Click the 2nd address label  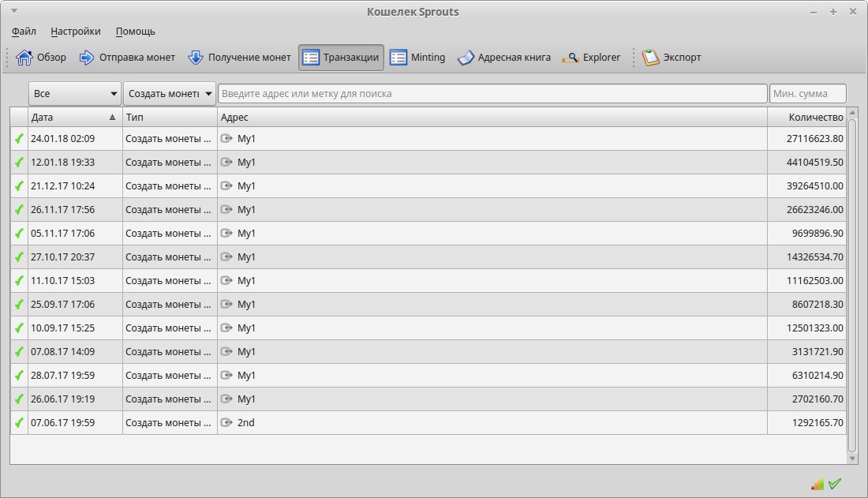[245, 423]
